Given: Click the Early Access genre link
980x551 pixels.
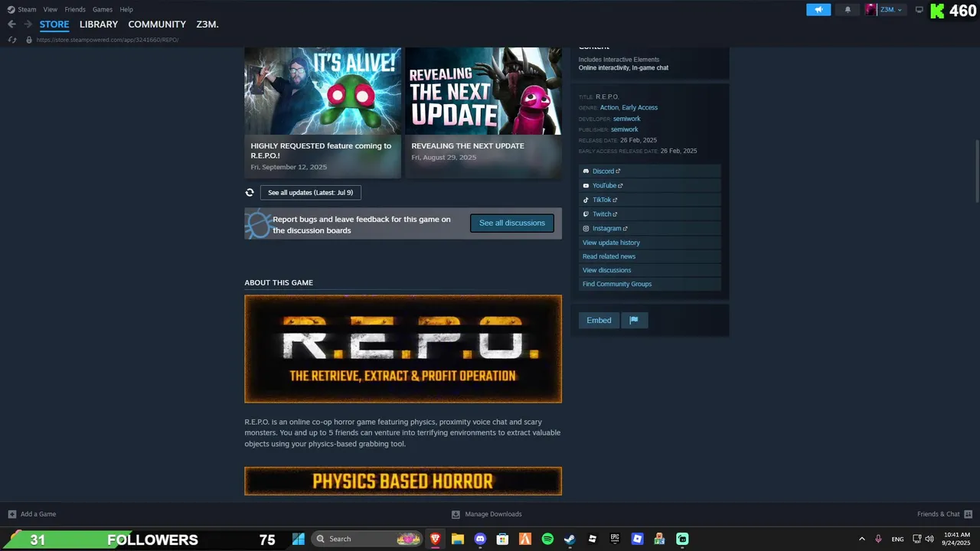Looking at the screenshot, I should (x=640, y=108).
